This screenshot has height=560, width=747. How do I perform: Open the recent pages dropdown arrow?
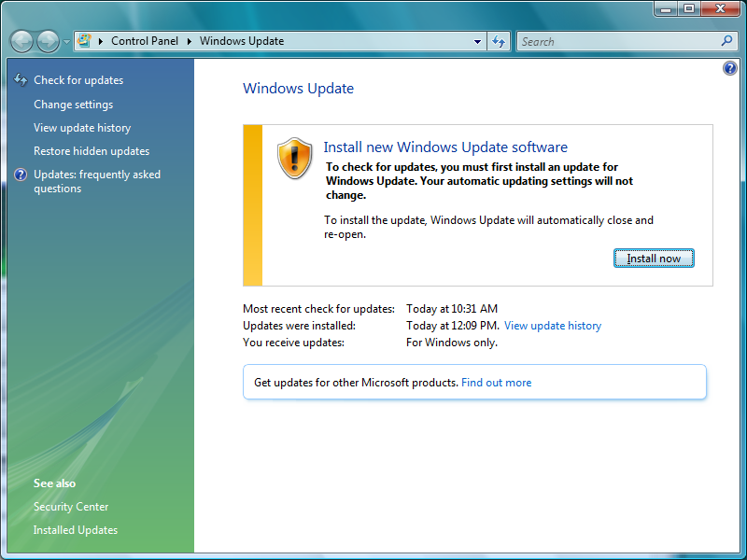click(x=66, y=42)
